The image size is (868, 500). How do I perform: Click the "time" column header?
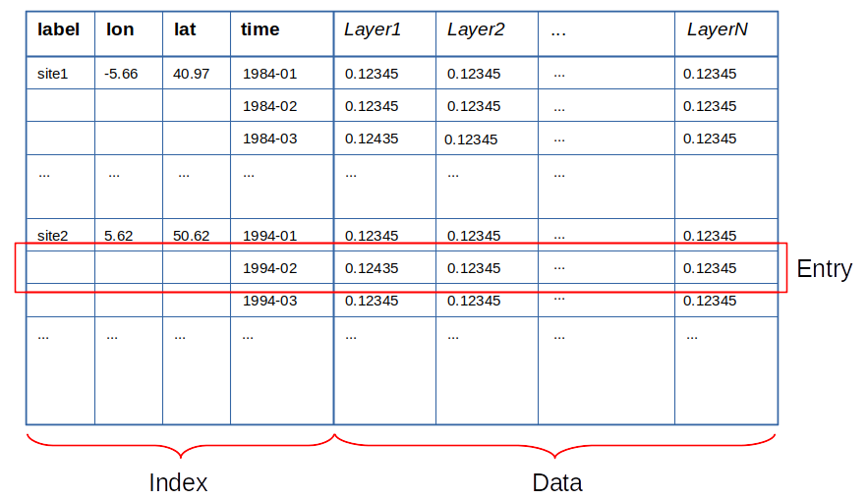click(x=260, y=29)
